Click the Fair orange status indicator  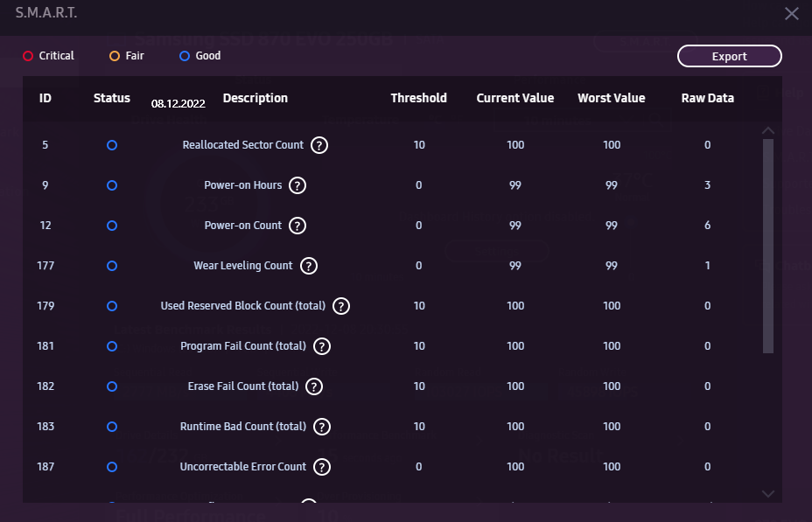point(115,56)
